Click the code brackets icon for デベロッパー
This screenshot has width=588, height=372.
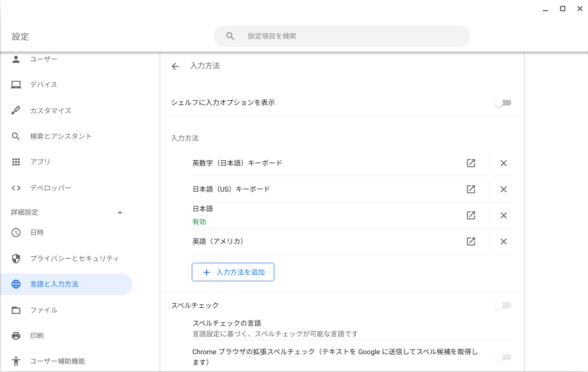coord(16,188)
